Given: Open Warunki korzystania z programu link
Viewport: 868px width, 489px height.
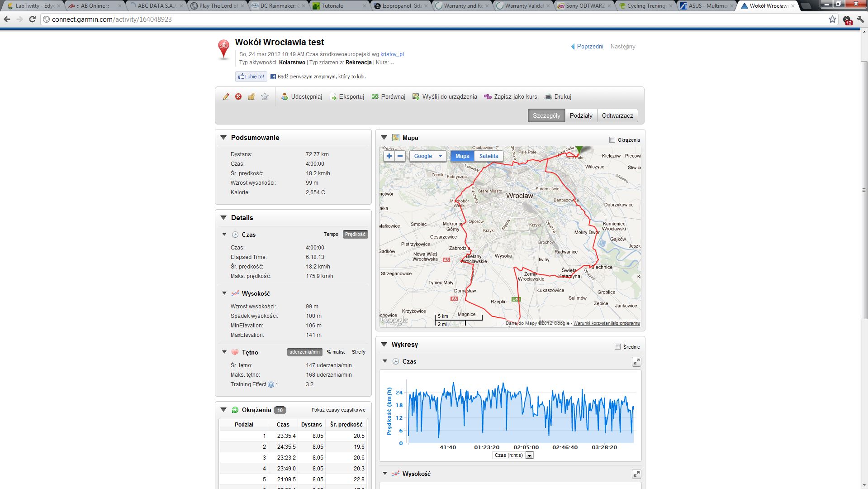Looking at the screenshot, I should coord(607,323).
